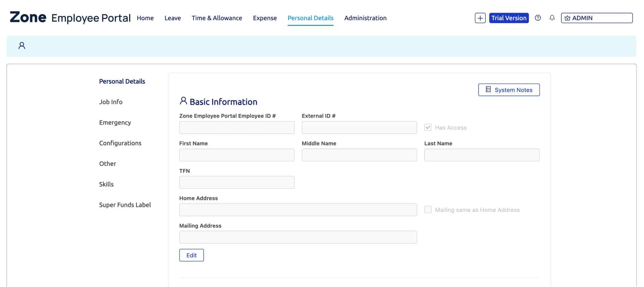Open the Leave menu

[173, 18]
